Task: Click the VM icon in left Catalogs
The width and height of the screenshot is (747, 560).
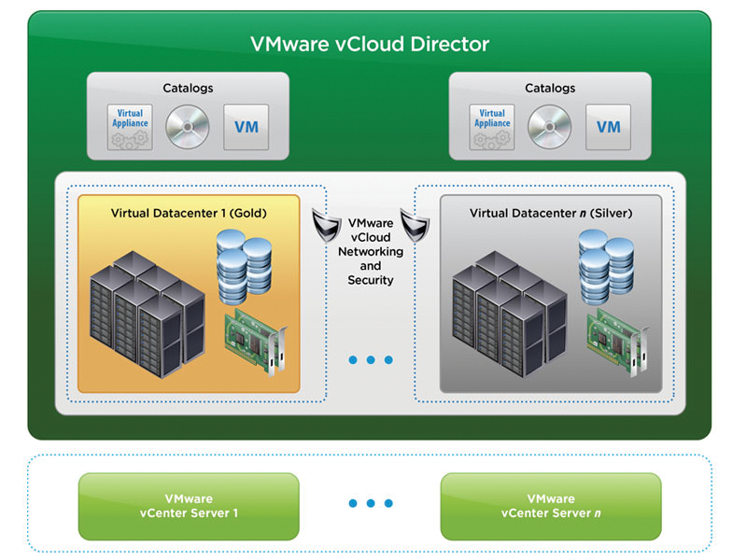Action: 246,127
